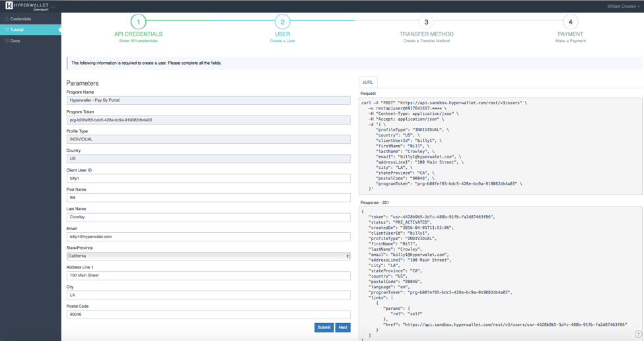Jump to step 3 Transfer Method circle

426,22
